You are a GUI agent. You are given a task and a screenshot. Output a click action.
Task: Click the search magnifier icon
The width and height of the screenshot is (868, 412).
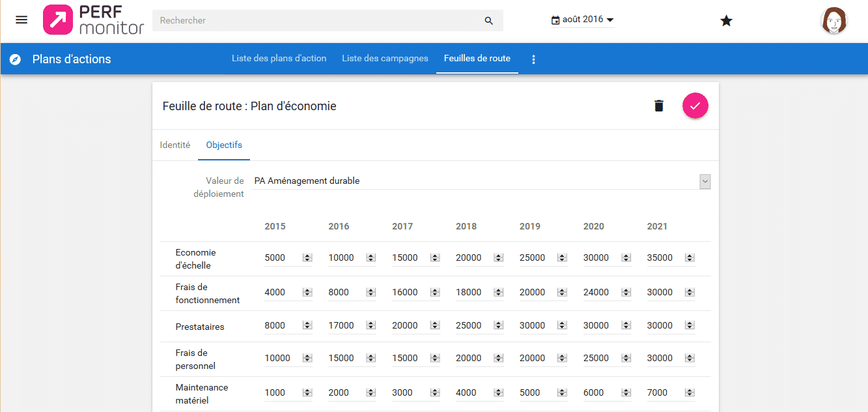489,21
